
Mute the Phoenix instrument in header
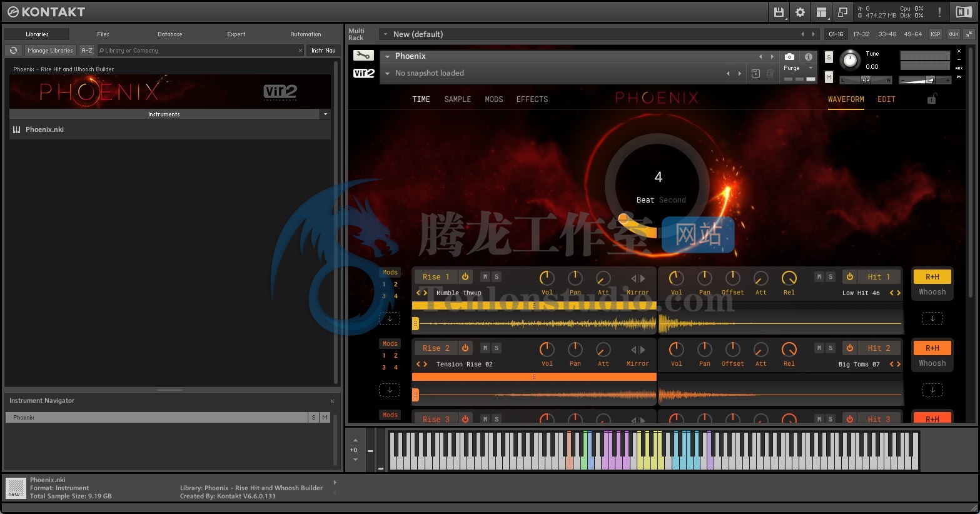coord(829,77)
